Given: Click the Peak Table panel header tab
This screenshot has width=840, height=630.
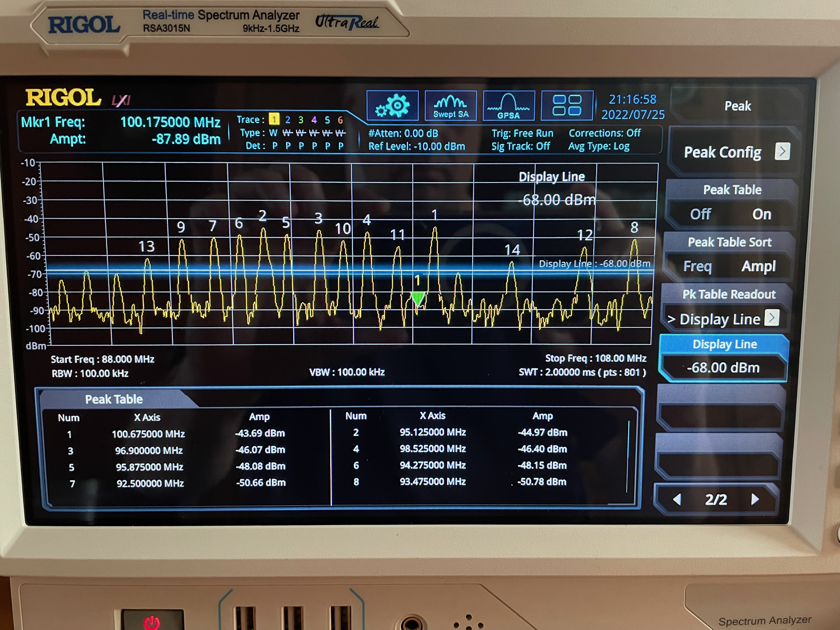Looking at the screenshot, I should (x=114, y=399).
